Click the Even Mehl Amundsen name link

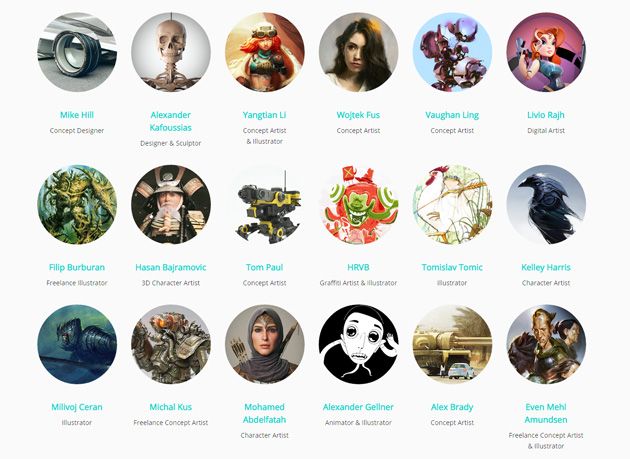tap(546, 413)
